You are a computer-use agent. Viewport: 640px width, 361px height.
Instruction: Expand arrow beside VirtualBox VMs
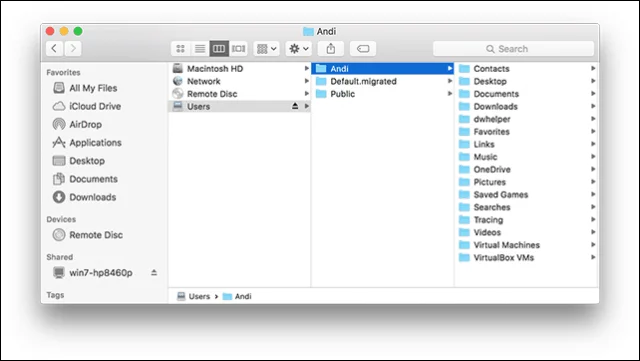(593, 257)
